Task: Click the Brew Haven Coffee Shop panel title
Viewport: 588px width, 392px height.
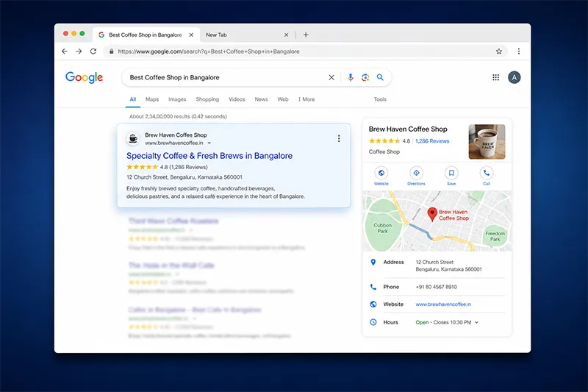Action: click(x=408, y=129)
